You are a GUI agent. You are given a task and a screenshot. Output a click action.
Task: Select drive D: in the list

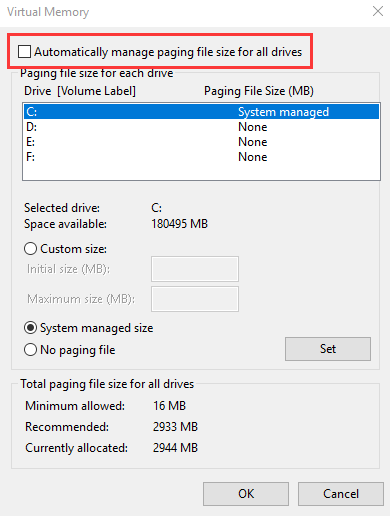coord(201,127)
